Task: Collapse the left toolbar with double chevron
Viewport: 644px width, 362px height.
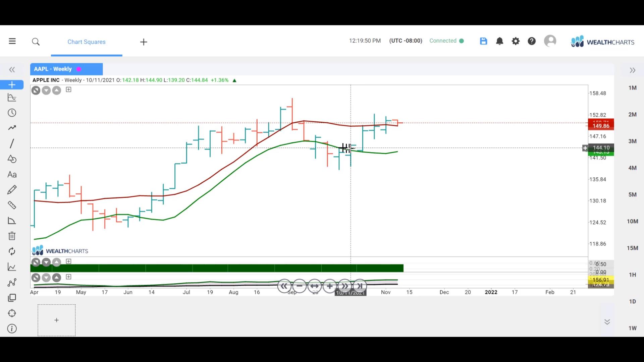Action: click(x=12, y=70)
